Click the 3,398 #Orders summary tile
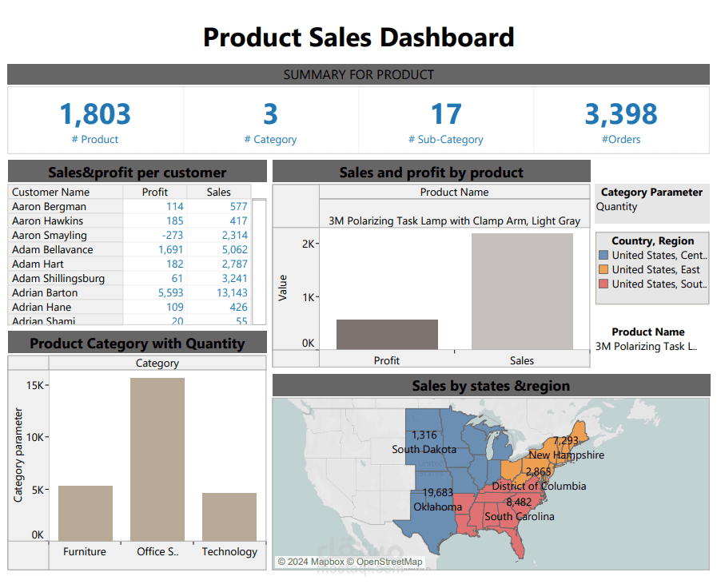721x588 pixels. point(621,121)
